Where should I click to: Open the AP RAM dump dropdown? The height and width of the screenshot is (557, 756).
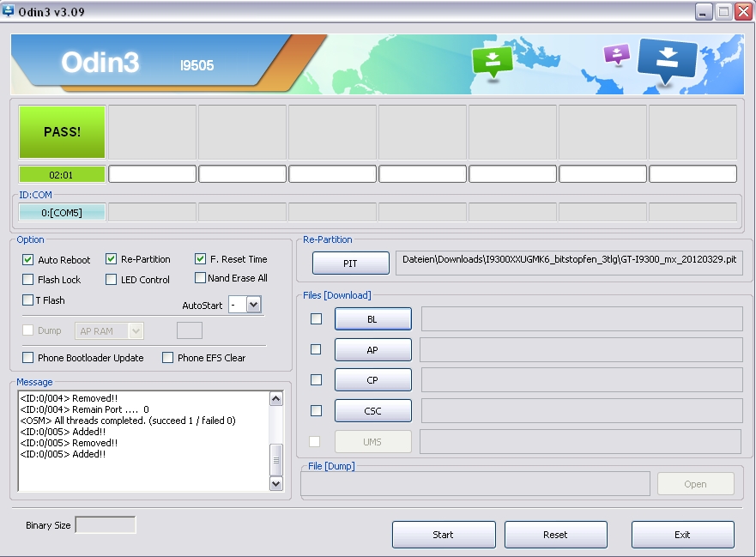[x=136, y=330]
